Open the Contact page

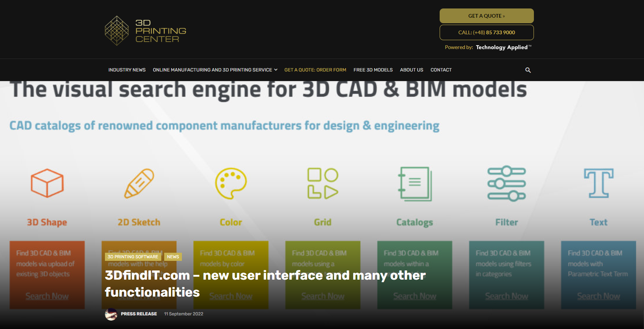coord(441,70)
